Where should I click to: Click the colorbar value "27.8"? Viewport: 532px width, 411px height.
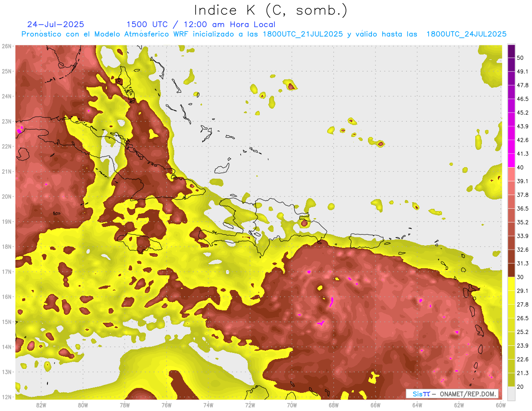pos(522,304)
